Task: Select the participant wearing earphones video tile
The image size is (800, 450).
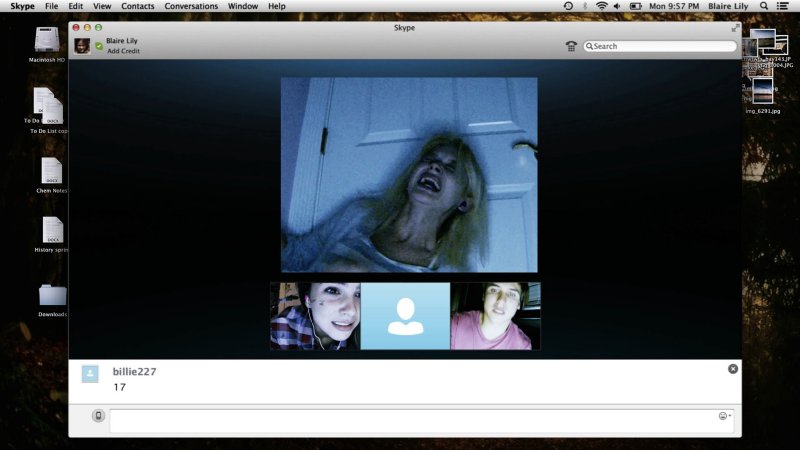Action: click(x=314, y=316)
